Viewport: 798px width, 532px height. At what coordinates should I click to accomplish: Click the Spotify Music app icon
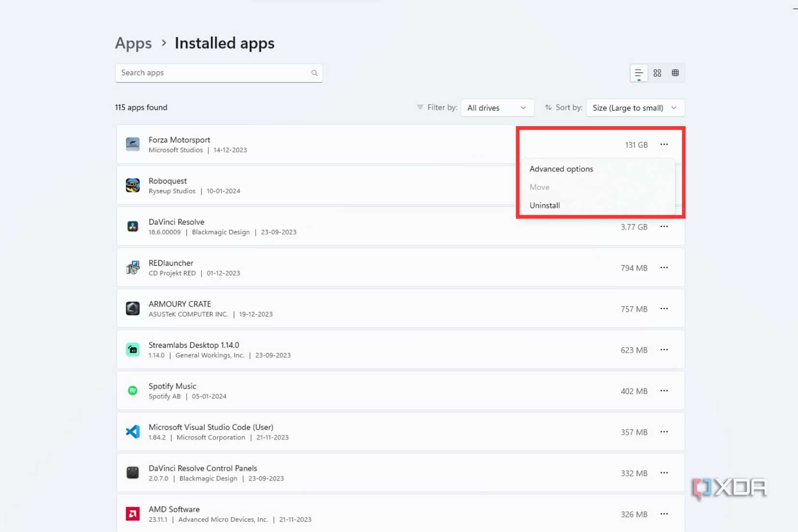click(x=133, y=390)
